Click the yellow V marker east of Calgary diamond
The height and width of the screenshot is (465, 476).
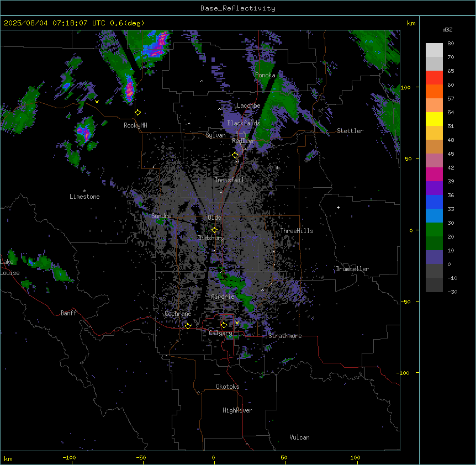click(237, 323)
